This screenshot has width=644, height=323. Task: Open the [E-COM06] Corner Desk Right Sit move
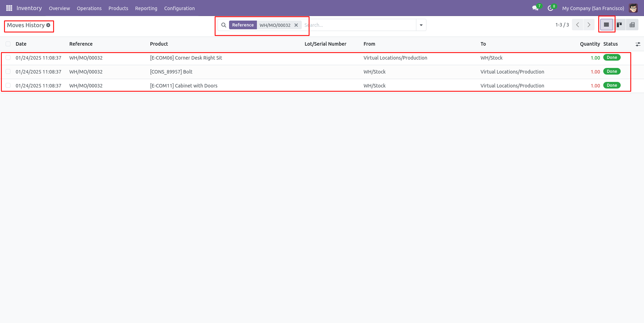(x=186, y=58)
